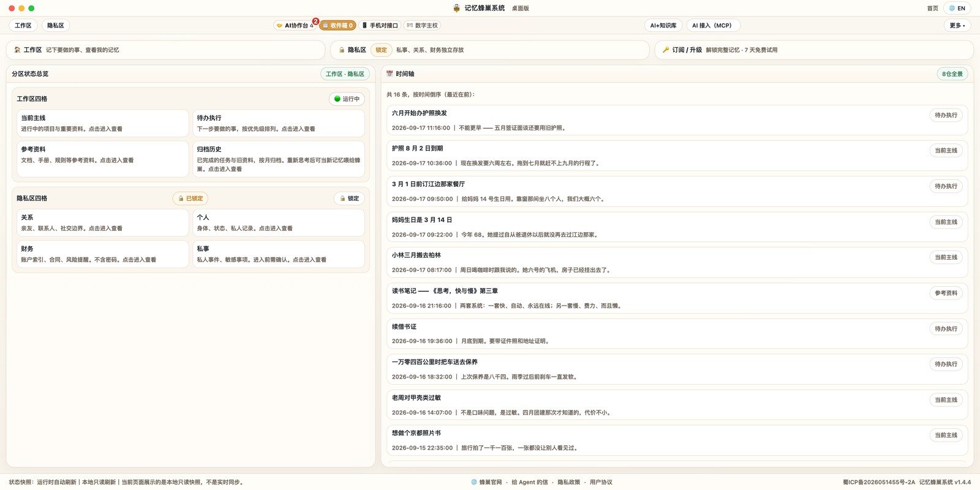The height and width of the screenshot is (490, 980).
Task: Open the 待办执行 card in 工作区四格
Action: pyautogui.click(x=279, y=123)
